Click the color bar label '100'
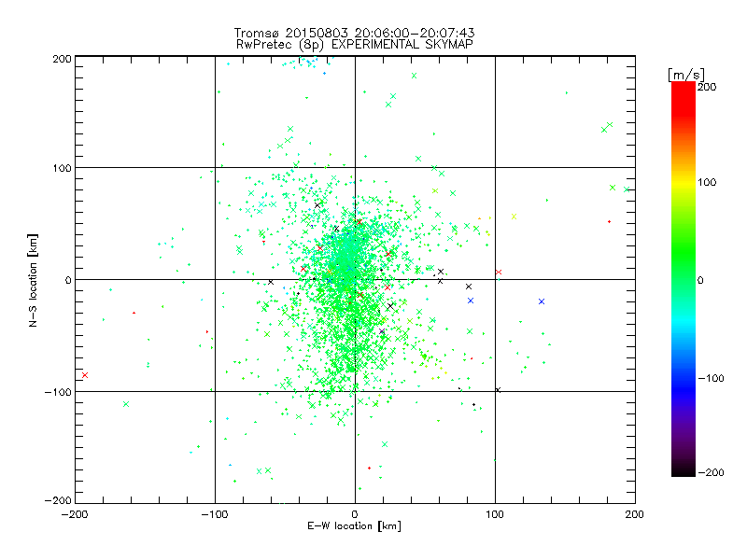747x560 pixels. pyautogui.click(x=707, y=182)
